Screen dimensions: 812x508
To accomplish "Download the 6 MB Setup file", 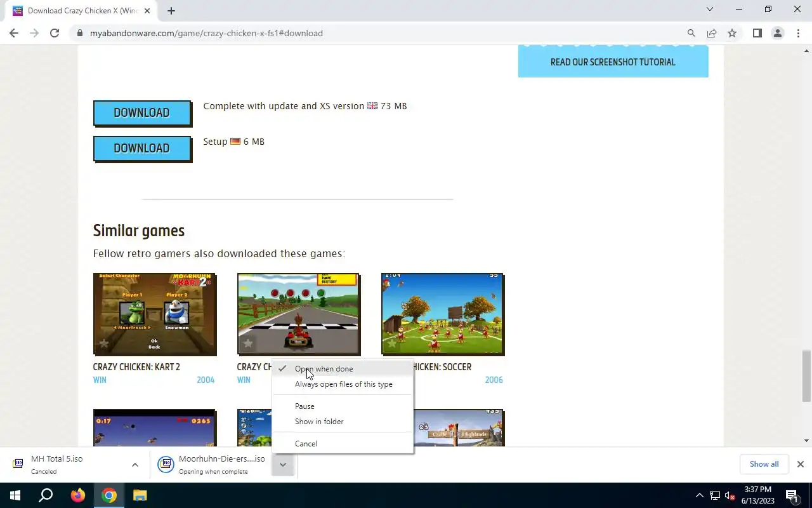I will [x=142, y=149].
